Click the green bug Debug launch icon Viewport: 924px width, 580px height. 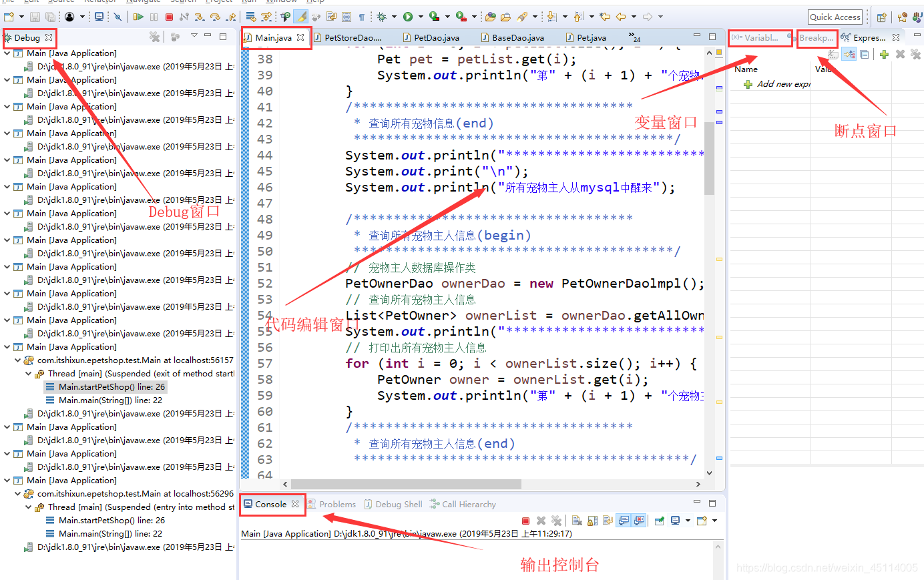pyautogui.click(x=382, y=17)
